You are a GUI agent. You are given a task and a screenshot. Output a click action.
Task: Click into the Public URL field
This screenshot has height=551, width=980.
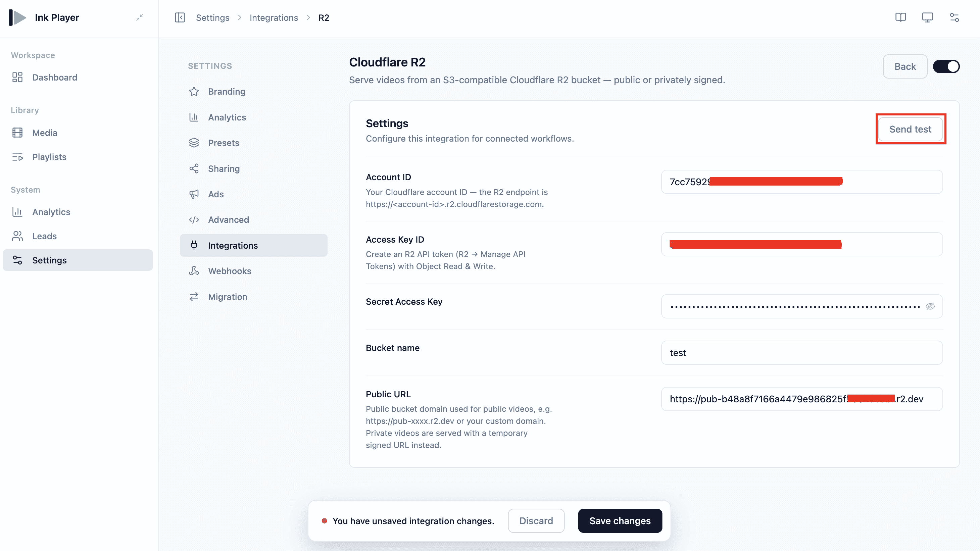[x=801, y=399]
